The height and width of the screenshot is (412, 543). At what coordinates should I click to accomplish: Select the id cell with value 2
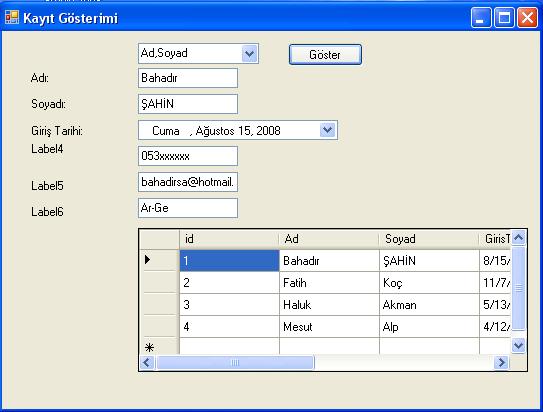click(x=229, y=283)
